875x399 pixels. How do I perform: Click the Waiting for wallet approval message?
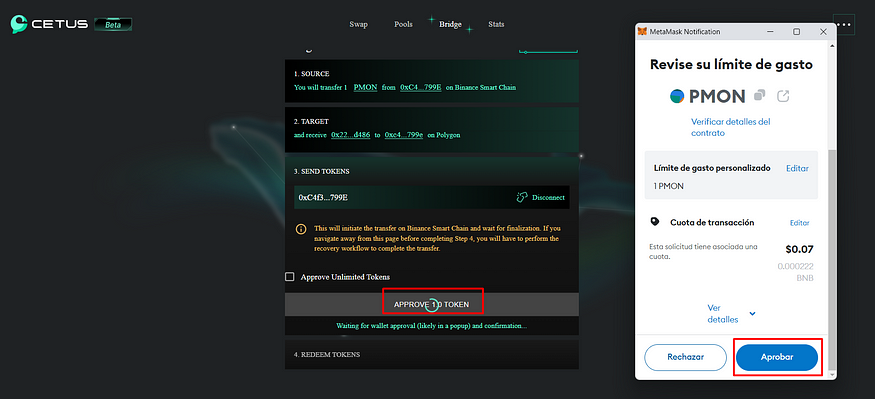click(x=431, y=325)
